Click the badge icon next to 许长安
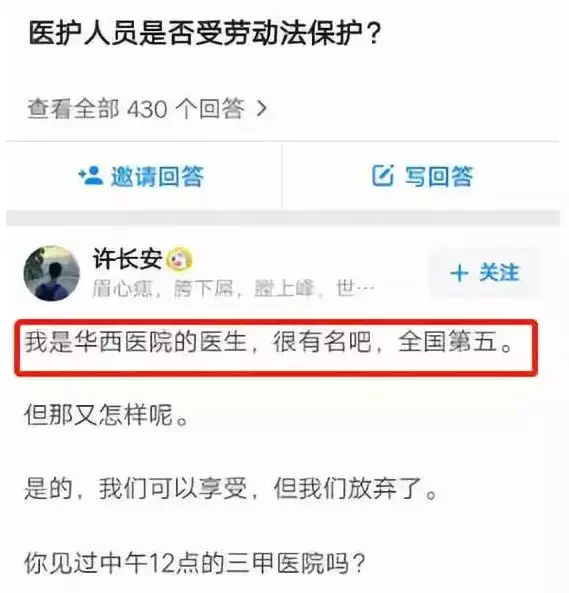Screen dimensions: 569x593 (180, 259)
